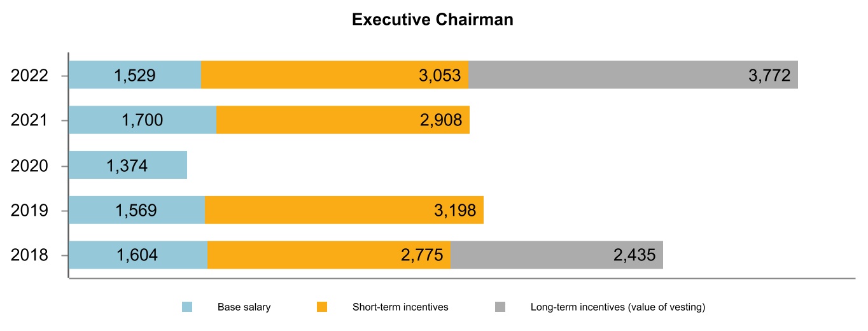Click the 2021 short-term incentives bar 2,908

click(x=343, y=120)
